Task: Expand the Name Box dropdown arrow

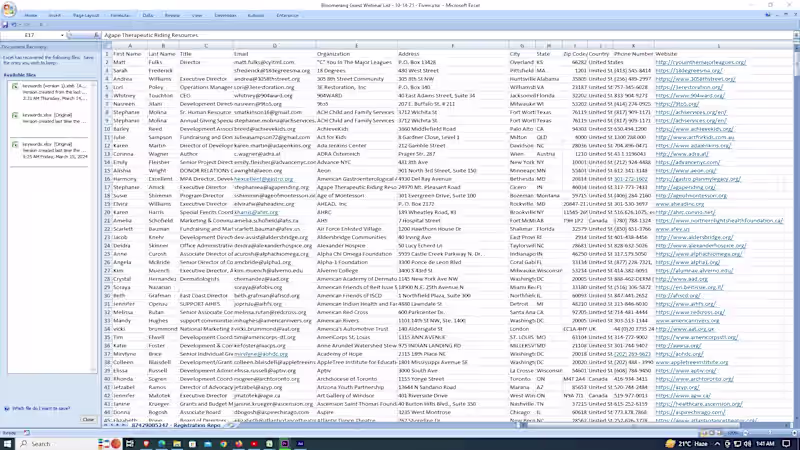Action: pos(62,35)
